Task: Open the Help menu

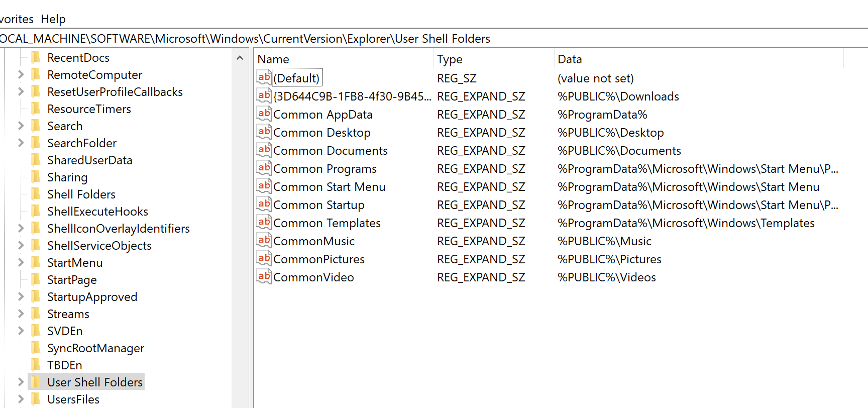Action: click(53, 19)
